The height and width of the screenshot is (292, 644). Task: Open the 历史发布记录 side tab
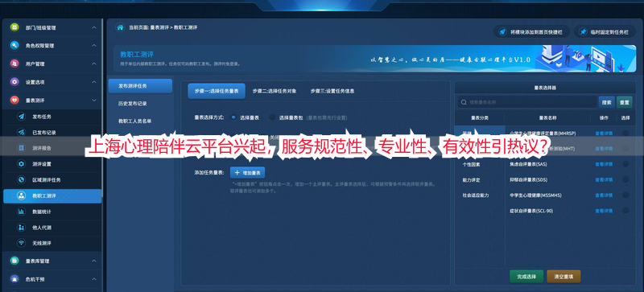coord(133,104)
